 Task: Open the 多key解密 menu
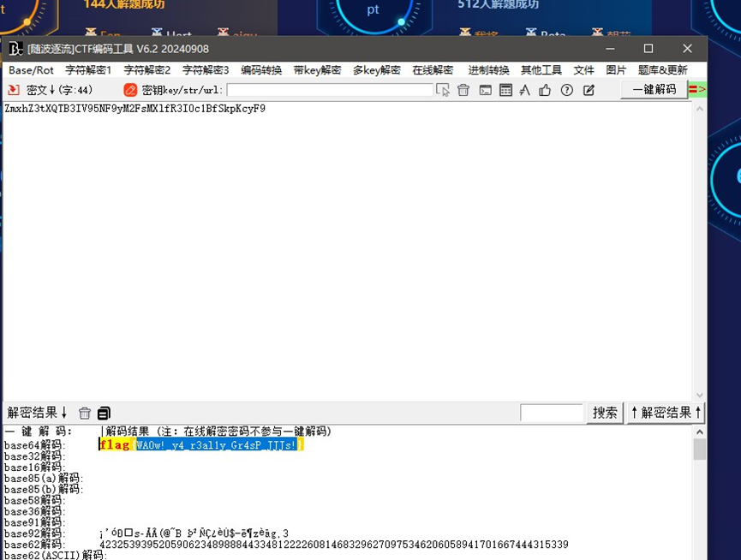pos(377,70)
